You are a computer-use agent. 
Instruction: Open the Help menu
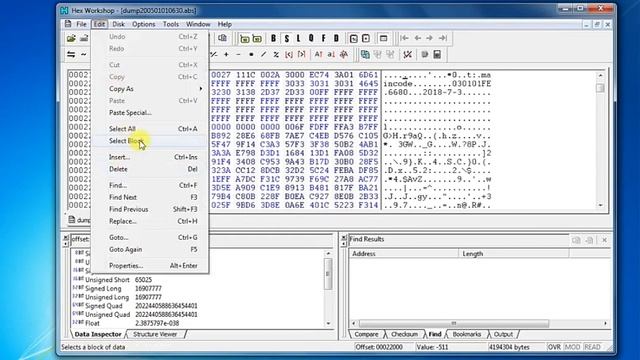[x=224, y=24]
